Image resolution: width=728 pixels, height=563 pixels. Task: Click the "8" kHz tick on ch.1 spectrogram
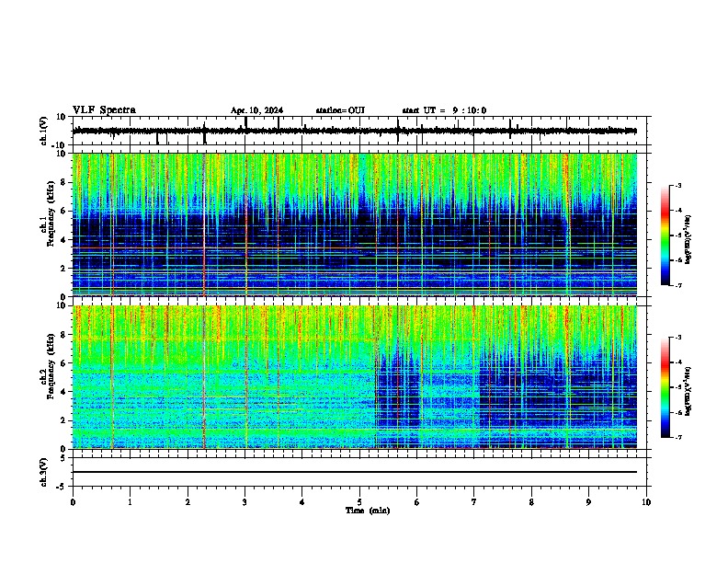(x=64, y=182)
